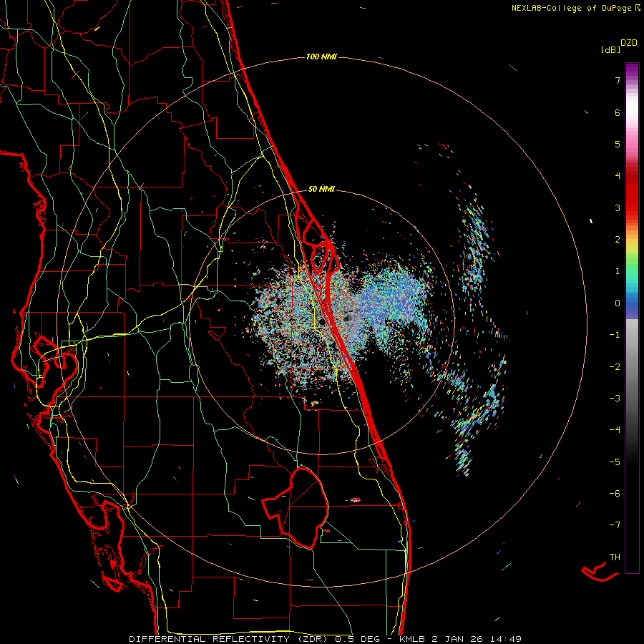
Task: Click the [dB] unit label
Action: click(610, 49)
